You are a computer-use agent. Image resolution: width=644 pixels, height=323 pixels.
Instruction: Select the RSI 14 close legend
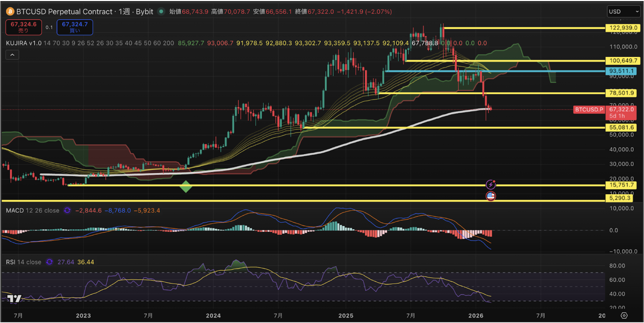pyautogui.click(x=24, y=262)
